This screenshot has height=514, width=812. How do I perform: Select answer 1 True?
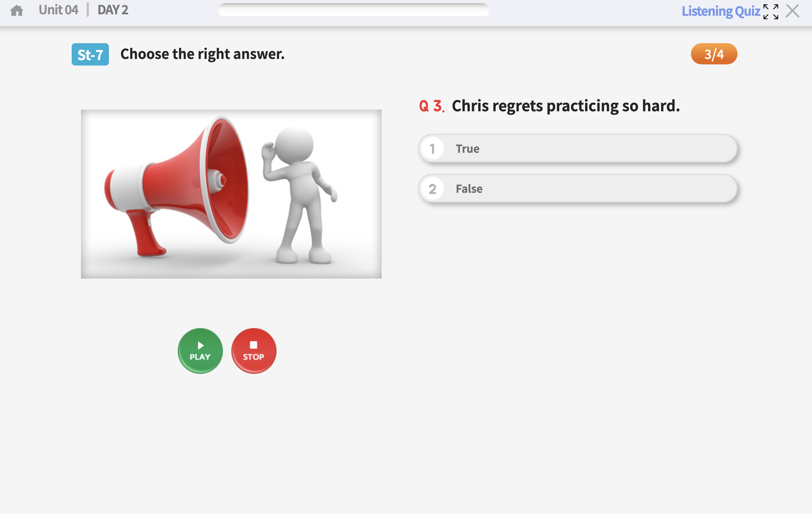[x=578, y=149]
